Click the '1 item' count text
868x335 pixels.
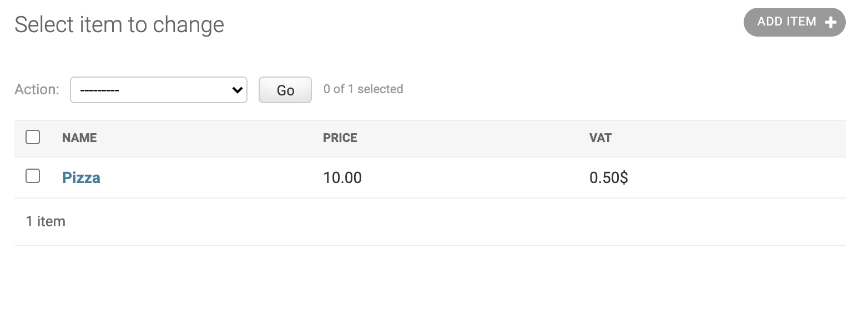pos(46,221)
